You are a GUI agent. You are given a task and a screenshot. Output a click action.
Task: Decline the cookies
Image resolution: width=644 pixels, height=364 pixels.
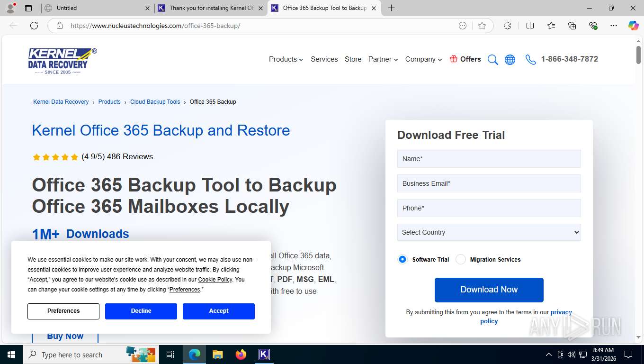141,311
